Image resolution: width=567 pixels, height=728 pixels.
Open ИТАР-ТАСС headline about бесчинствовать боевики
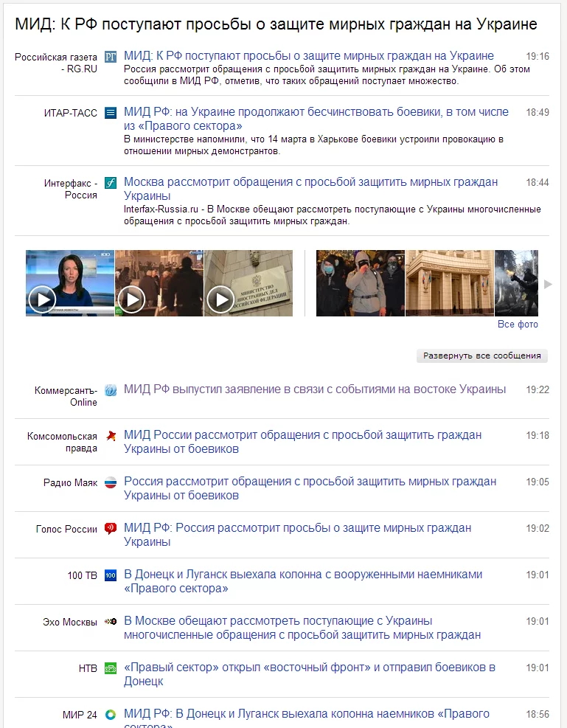coord(316,119)
